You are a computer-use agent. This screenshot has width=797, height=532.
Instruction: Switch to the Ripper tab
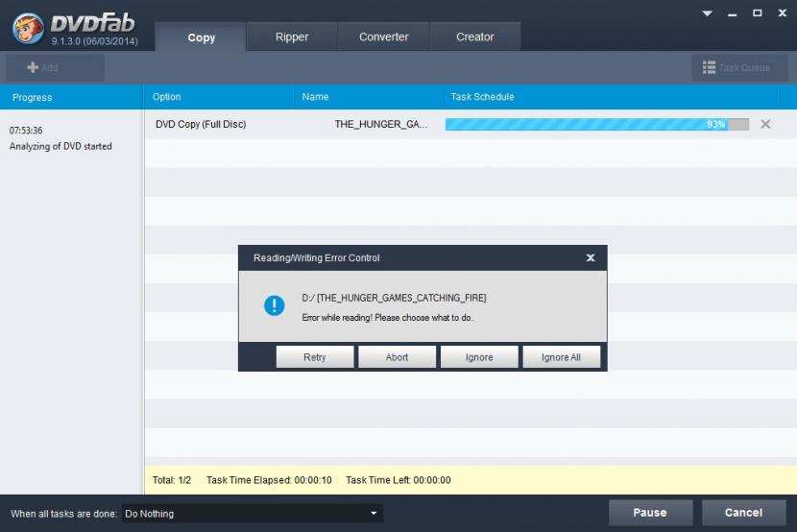pyautogui.click(x=292, y=36)
